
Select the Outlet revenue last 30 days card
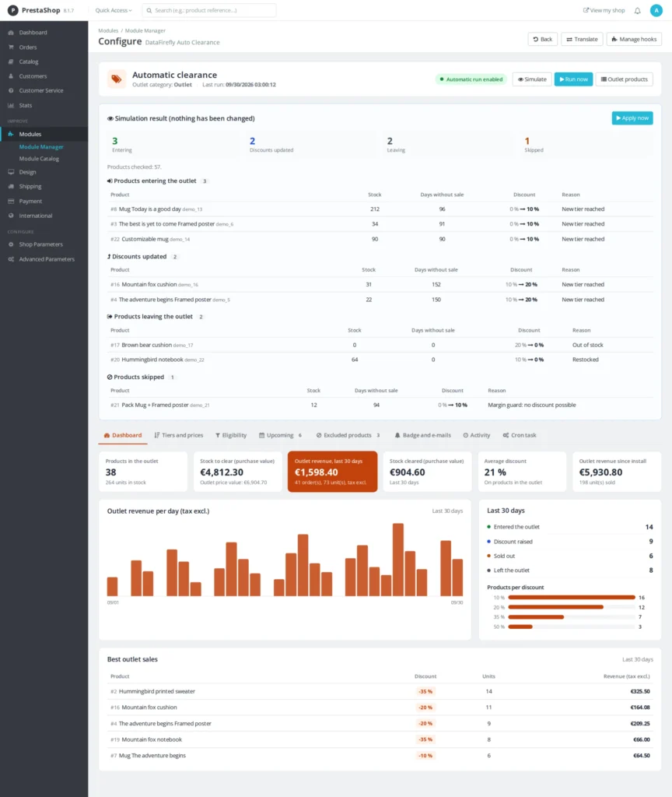(x=332, y=472)
